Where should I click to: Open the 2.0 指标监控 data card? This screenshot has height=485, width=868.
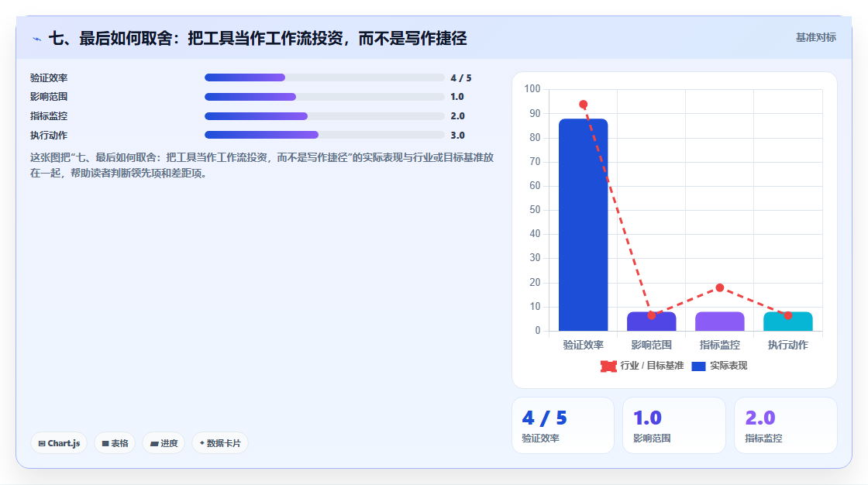786,425
